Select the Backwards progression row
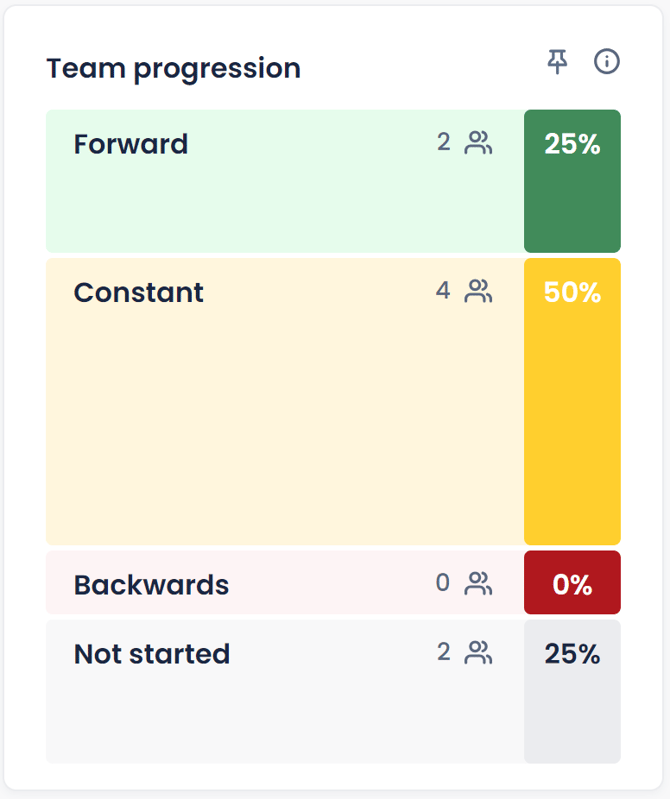Viewport: 670px width, 799px height. click(333, 582)
